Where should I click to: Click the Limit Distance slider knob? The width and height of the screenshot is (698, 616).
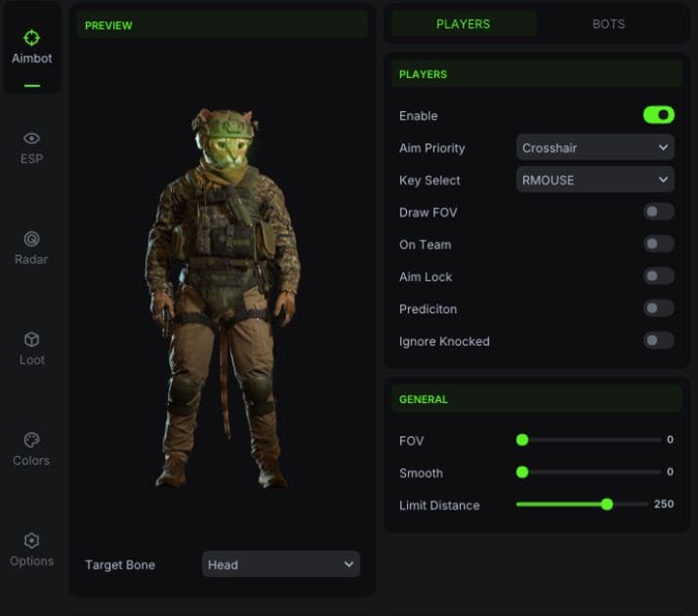click(607, 505)
